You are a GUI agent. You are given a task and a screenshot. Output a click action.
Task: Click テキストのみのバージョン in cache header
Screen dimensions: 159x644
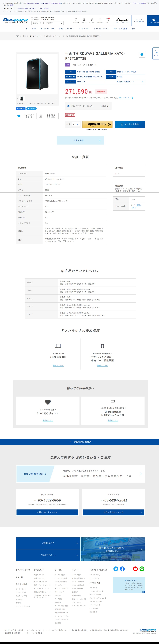(x=27, y=8)
